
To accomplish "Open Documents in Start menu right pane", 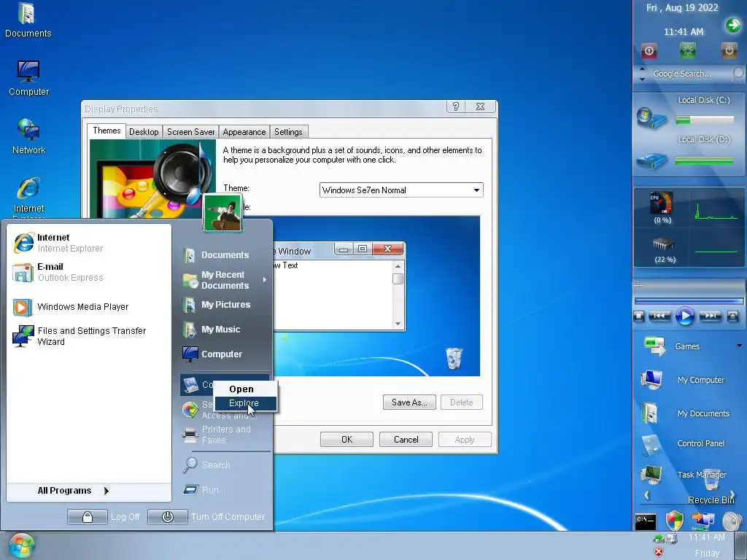I will tap(216, 255).
